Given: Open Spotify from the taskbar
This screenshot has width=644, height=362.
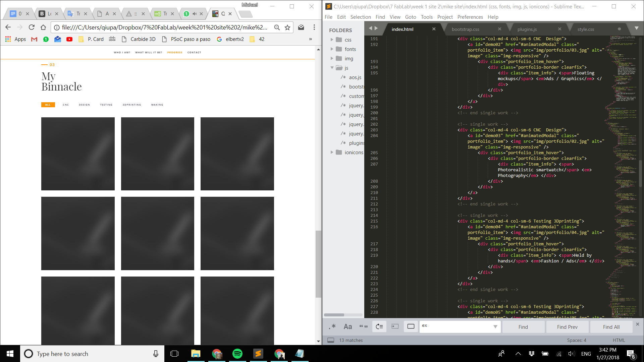Looking at the screenshot, I should [237, 354].
